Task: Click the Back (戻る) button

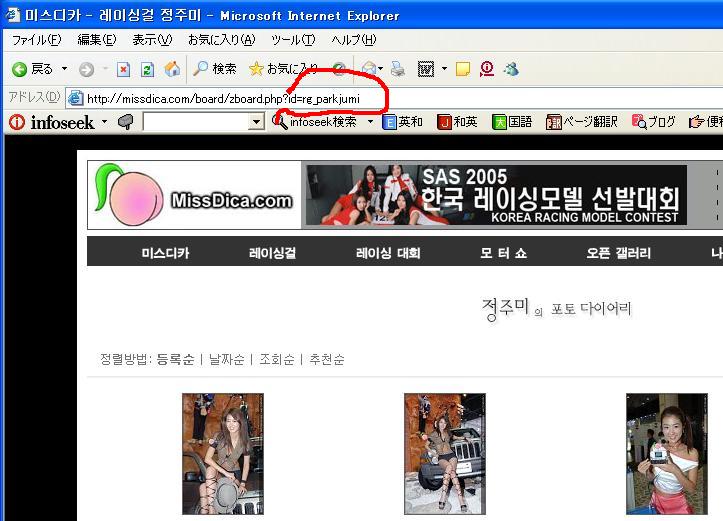Action: [x=32, y=69]
